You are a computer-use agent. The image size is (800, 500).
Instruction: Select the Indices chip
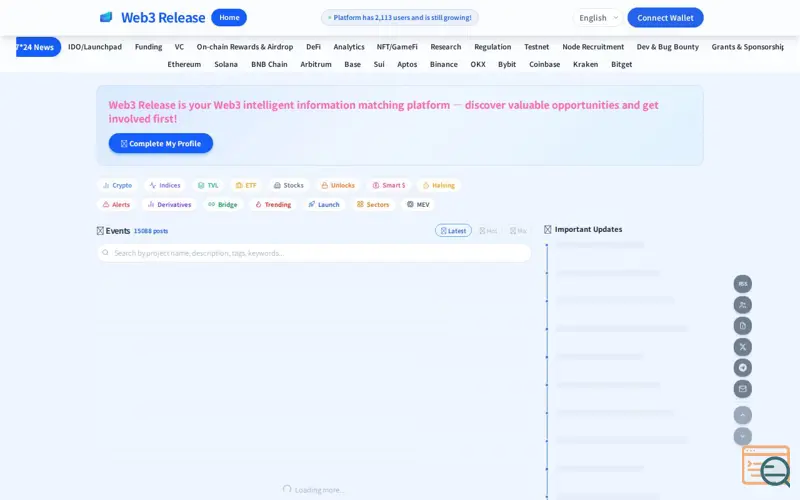[165, 185]
